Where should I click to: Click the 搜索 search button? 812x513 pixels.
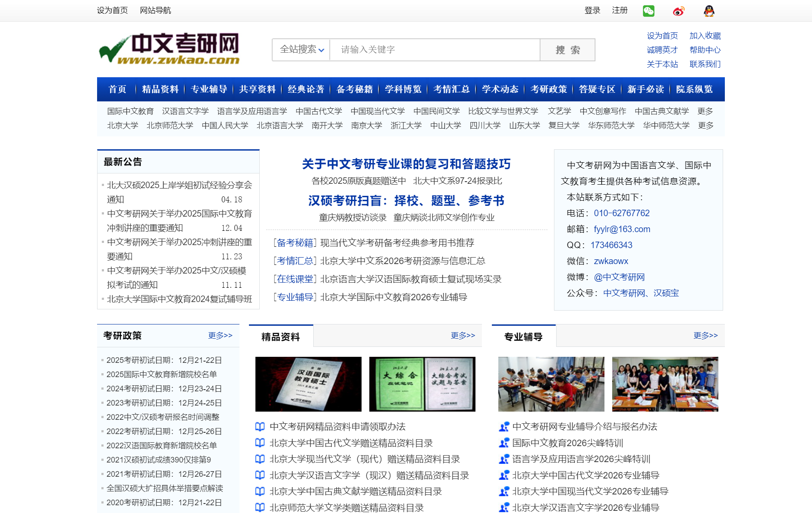(x=567, y=50)
